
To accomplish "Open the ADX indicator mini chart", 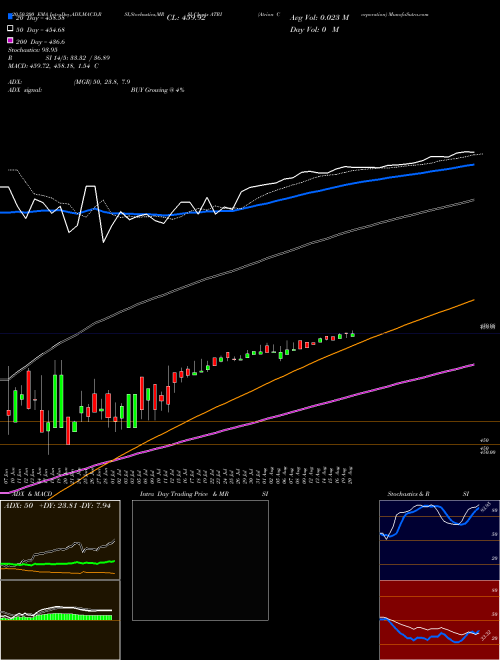I will pyautogui.click(x=60, y=540).
